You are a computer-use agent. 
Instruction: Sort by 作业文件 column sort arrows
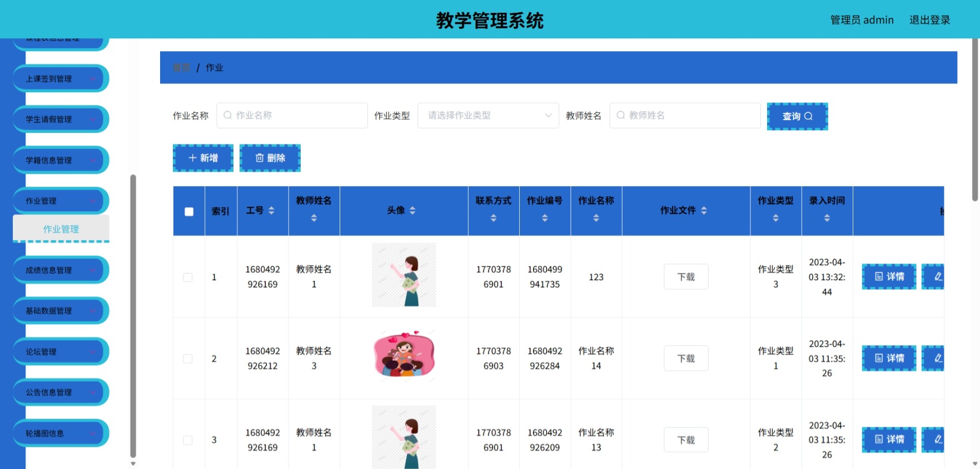704,211
